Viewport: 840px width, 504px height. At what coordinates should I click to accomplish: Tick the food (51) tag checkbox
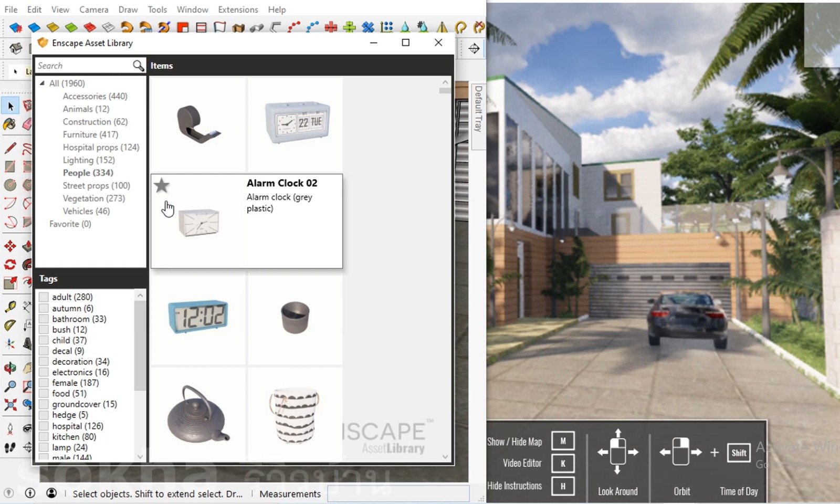44,393
